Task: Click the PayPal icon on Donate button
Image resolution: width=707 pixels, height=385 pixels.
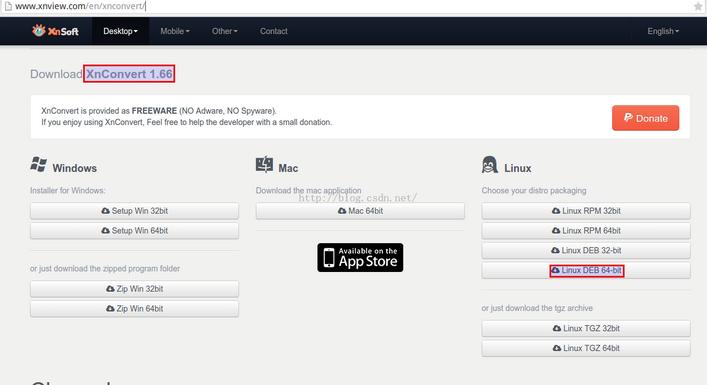Action: pyautogui.click(x=628, y=118)
